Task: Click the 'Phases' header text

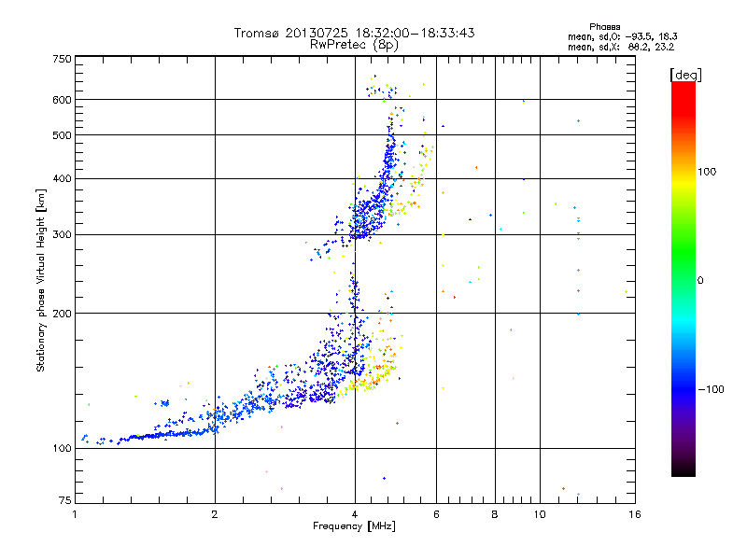Action: click(604, 27)
